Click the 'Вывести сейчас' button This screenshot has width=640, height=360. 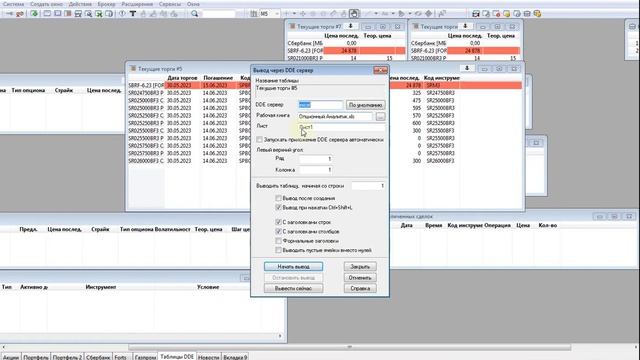click(293, 288)
